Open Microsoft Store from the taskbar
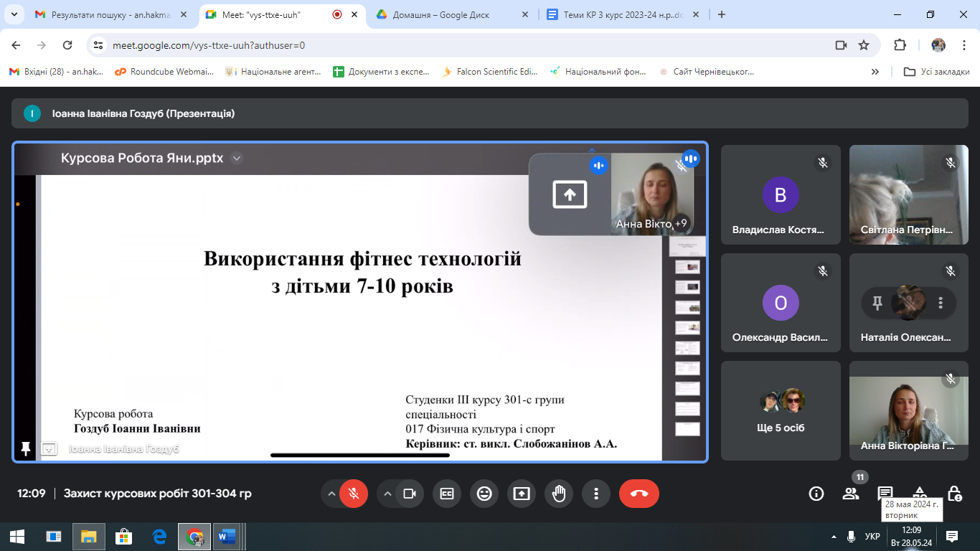Screen dimensions: 980x551 [x=123, y=537]
